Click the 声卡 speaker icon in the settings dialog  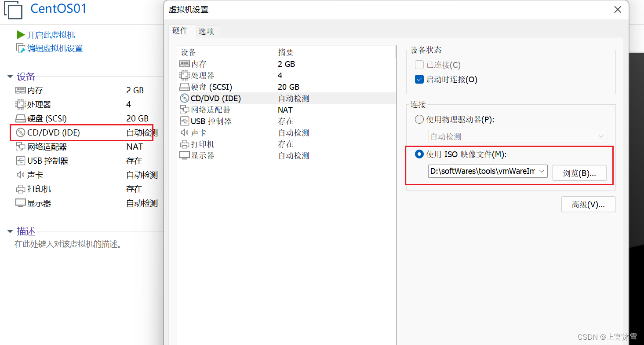coord(185,132)
